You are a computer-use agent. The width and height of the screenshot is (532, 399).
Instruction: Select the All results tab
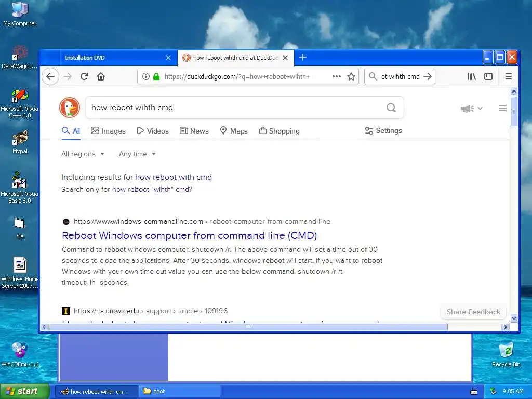coord(71,131)
